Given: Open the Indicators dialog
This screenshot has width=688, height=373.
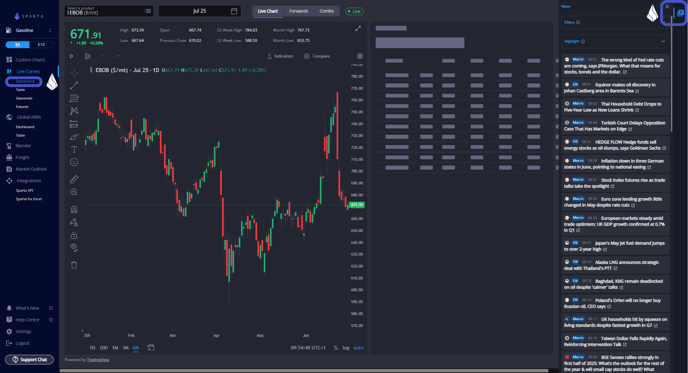Looking at the screenshot, I should click(x=280, y=56).
